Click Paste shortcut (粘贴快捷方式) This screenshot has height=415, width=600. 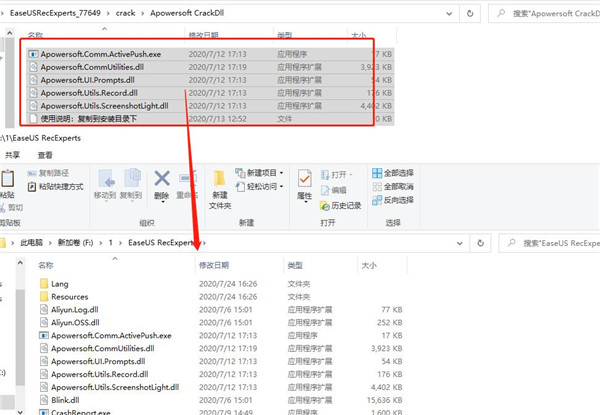[55, 187]
